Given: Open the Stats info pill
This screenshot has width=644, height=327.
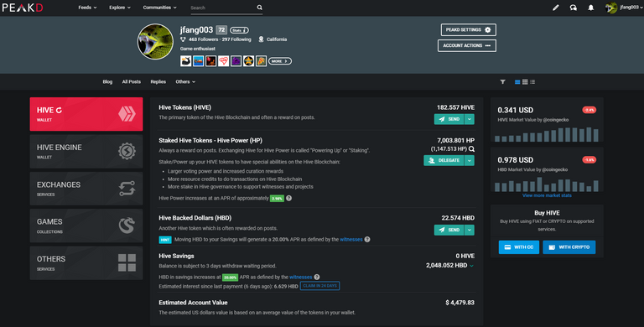Looking at the screenshot, I should tap(239, 30).
